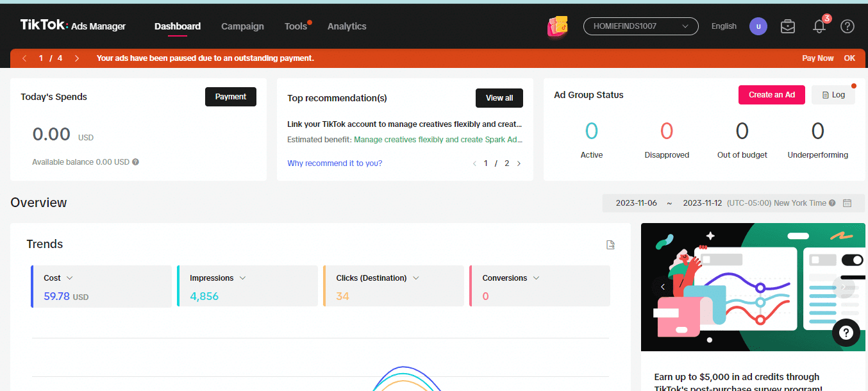Open notifications bell with 3 alerts
The height and width of the screenshot is (391, 868).
[819, 26]
